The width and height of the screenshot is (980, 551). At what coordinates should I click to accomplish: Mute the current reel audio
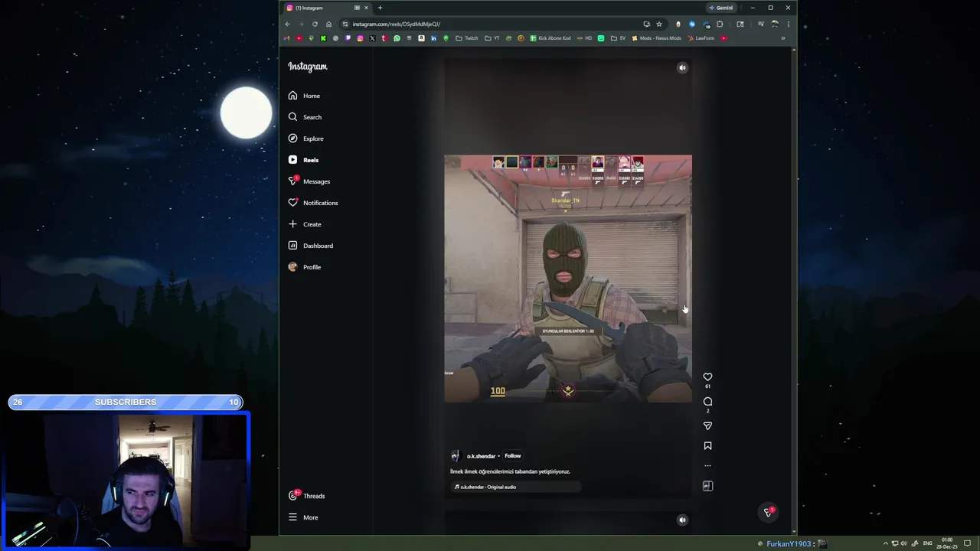coord(682,67)
